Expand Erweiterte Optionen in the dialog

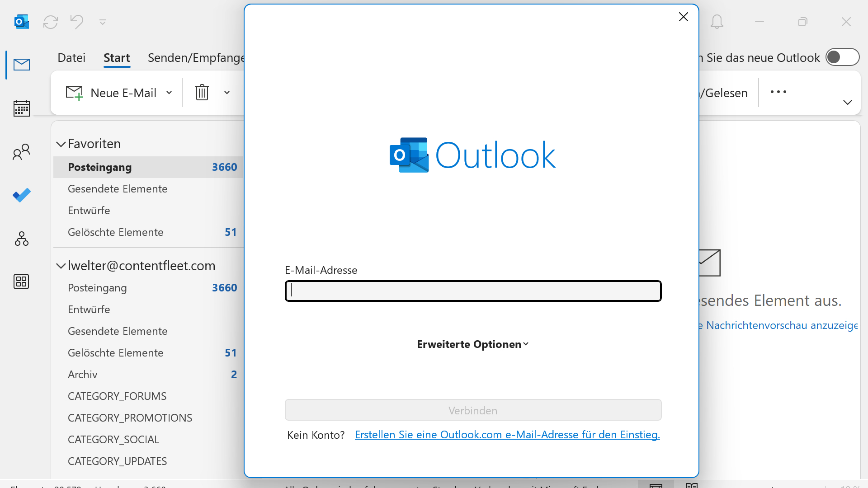click(473, 344)
